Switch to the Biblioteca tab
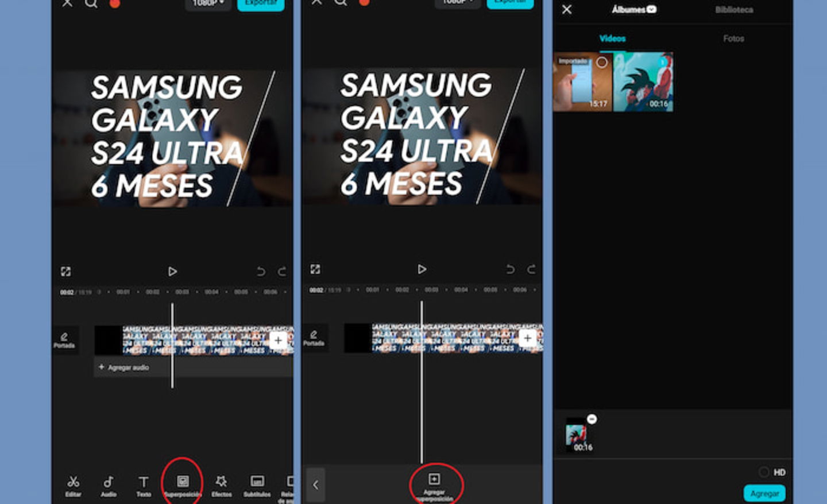 (734, 10)
